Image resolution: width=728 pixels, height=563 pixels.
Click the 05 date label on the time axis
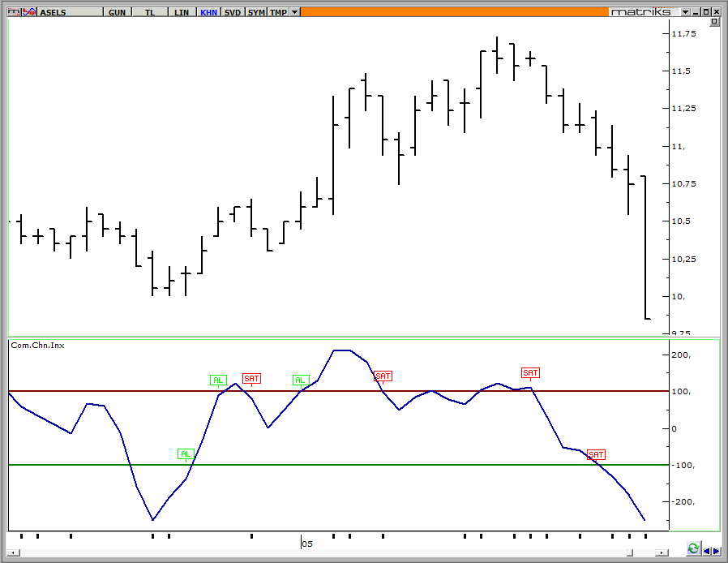[307, 544]
